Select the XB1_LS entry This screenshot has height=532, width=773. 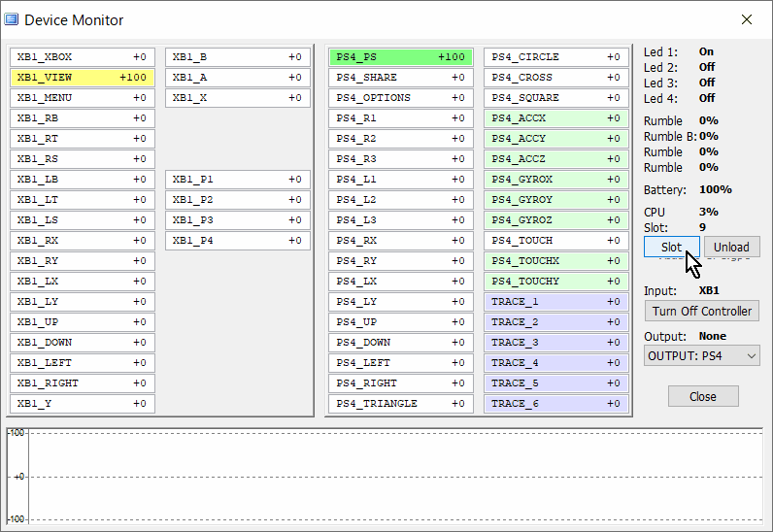click(x=83, y=220)
